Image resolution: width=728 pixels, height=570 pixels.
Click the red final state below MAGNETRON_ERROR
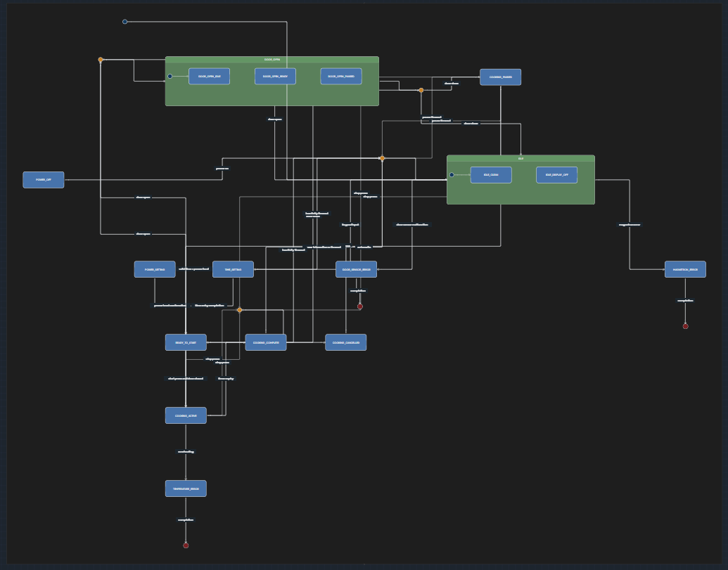tap(685, 327)
